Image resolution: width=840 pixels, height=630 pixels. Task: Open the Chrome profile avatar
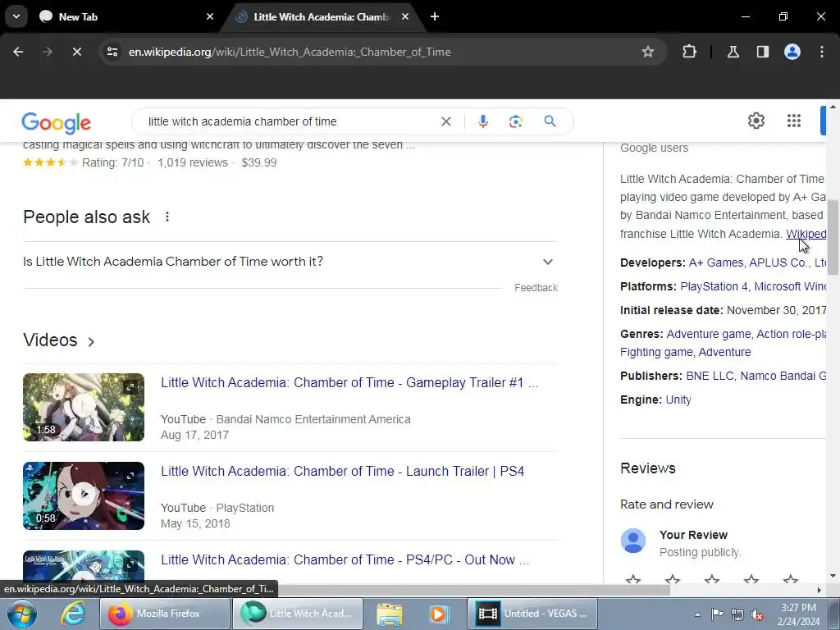tap(792, 52)
